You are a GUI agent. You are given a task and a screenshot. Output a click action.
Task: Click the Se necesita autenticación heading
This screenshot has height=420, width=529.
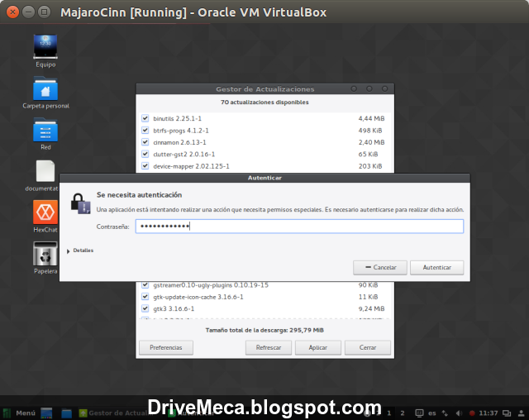point(140,195)
